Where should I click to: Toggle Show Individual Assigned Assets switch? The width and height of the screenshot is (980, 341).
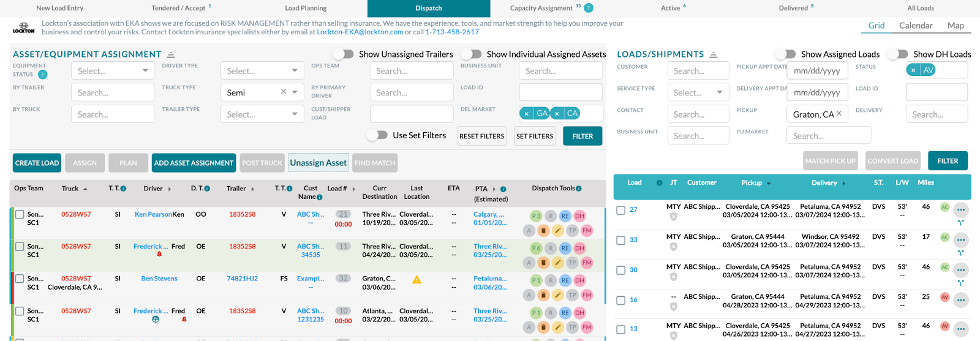point(471,54)
